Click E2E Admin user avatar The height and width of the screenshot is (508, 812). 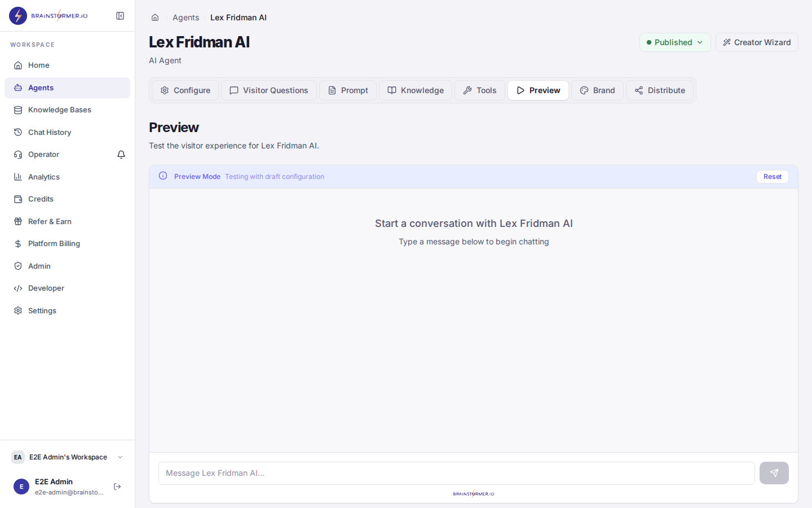[x=21, y=487]
